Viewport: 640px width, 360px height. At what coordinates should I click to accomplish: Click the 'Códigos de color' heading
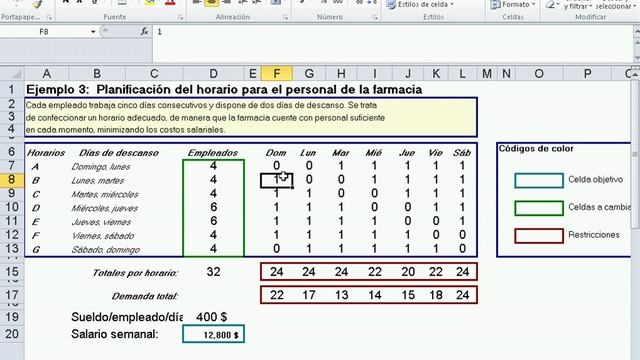[x=536, y=149]
